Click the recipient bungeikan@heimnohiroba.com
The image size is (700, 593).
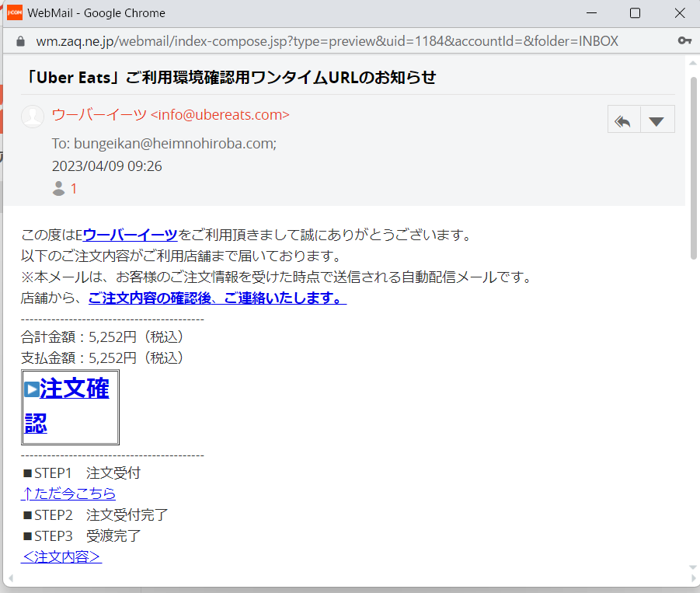[x=175, y=144]
